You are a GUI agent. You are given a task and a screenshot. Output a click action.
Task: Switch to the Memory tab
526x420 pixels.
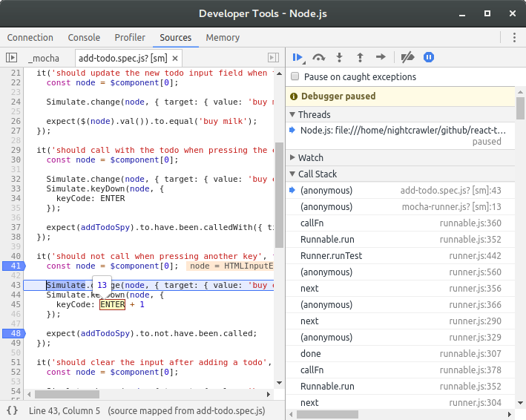pos(223,38)
